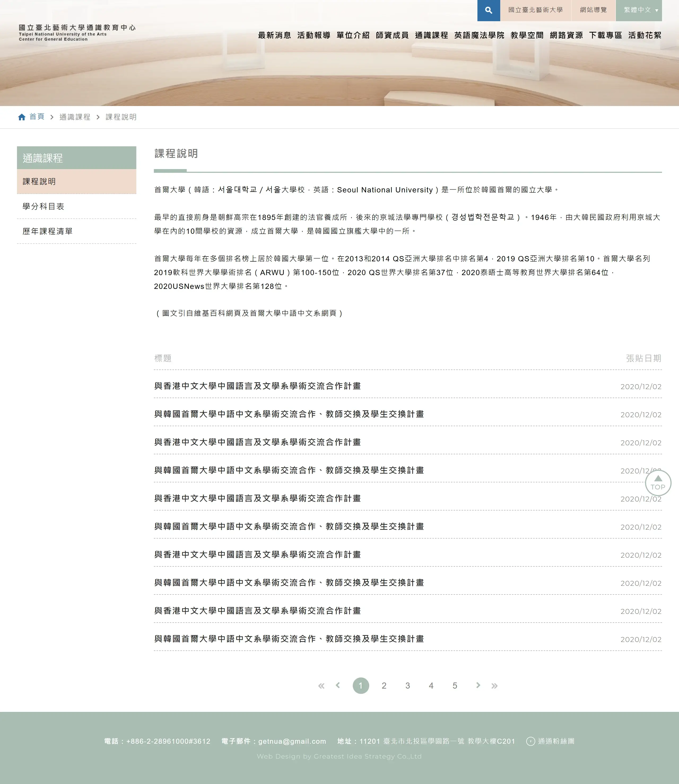Open the 下載專區 menu
Viewport: 679px width, 784px height.
(x=606, y=35)
